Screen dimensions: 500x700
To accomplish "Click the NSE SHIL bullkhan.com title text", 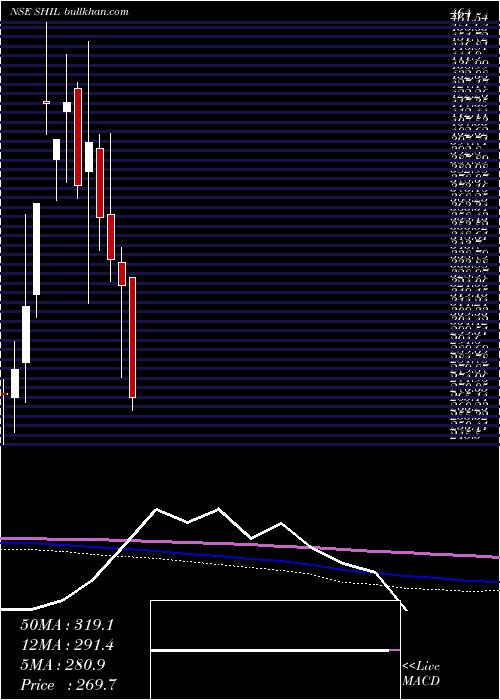I will pos(69,12).
